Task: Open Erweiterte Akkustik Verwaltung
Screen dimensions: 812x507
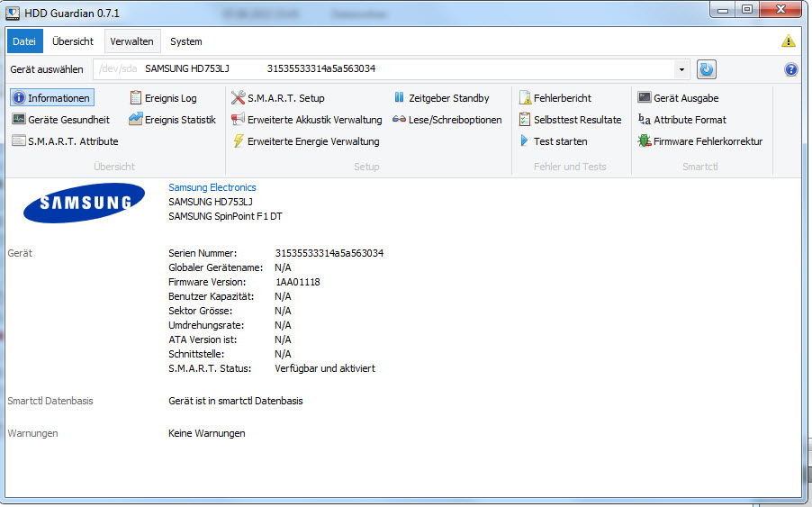Action: [x=306, y=120]
